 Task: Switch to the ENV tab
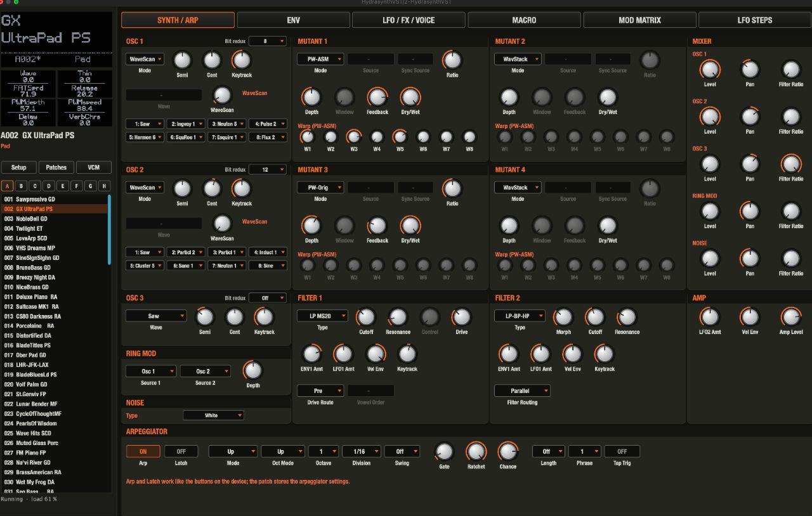coord(293,20)
